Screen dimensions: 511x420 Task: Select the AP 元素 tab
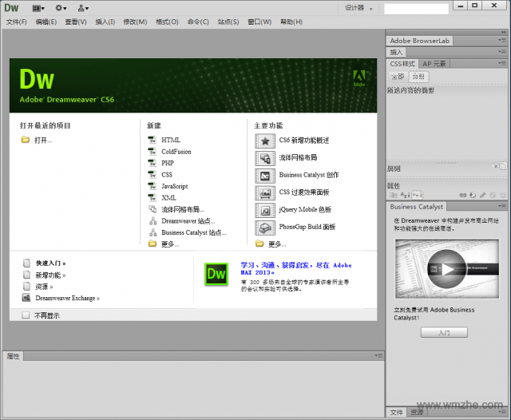point(434,64)
